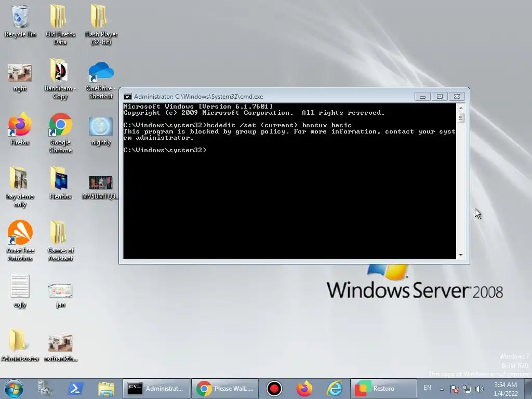The width and height of the screenshot is (532, 399).
Task: Switch to Chrome Please Wait taskbar button
Action: [x=225, y=389]
